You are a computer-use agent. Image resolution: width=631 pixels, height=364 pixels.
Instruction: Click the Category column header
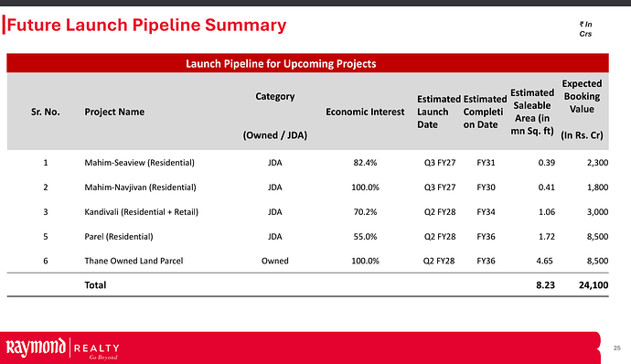pos(275,97)
